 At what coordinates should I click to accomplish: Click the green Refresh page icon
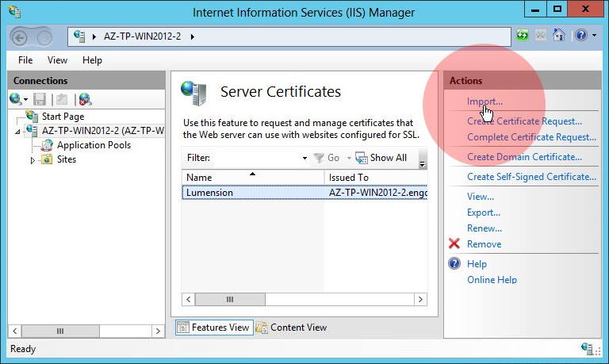pos(523,36)
